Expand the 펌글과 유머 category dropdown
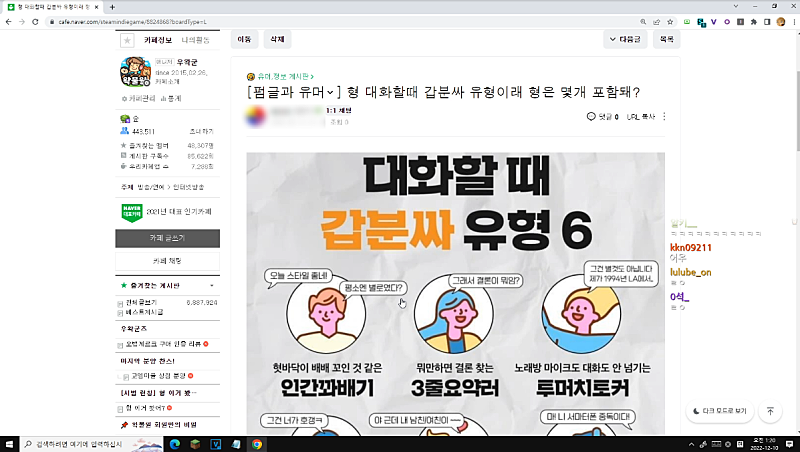The height and width of the screenshot is (452, 800). (330, 92)
